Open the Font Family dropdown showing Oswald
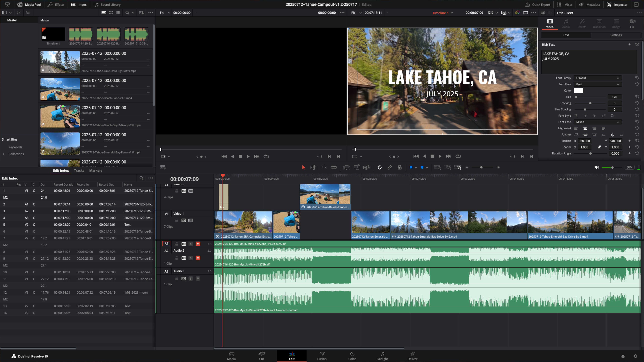 click(597, 78)
